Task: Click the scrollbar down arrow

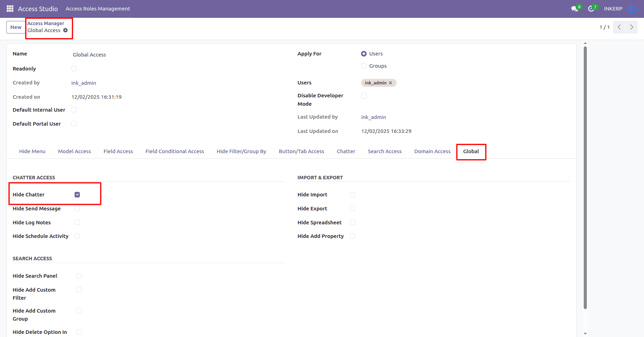Action: (585, 334)
